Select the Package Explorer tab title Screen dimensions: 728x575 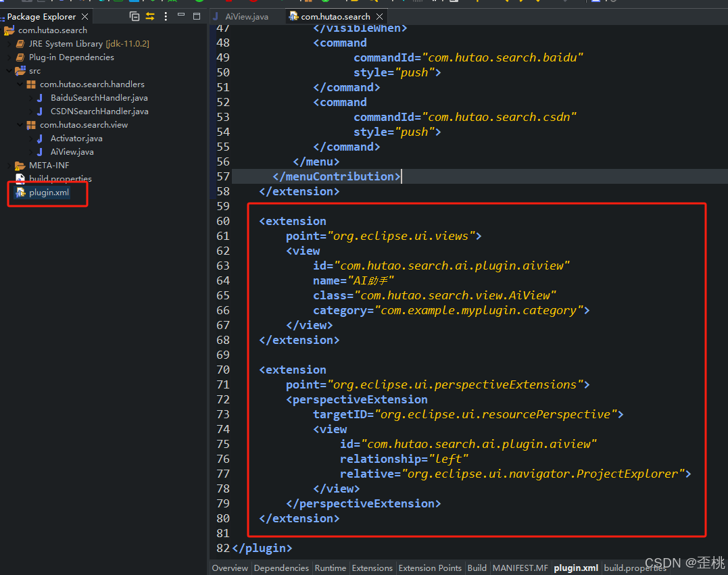point(41,17)
